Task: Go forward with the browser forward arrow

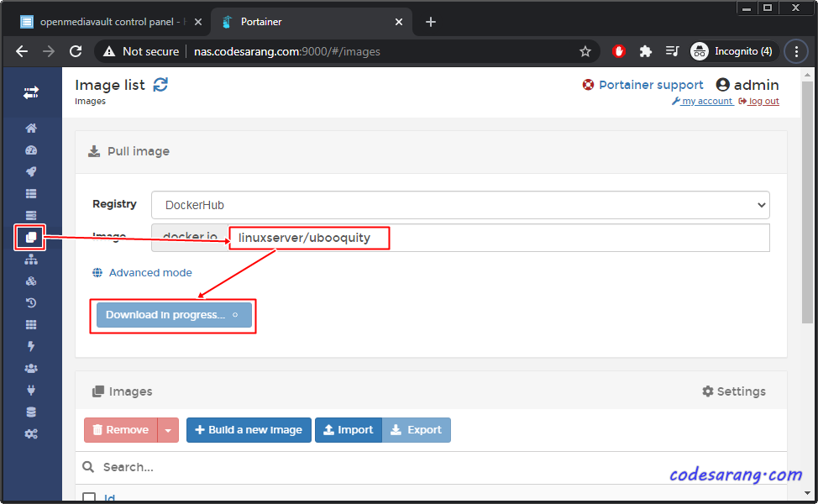Action: [49, 51]
